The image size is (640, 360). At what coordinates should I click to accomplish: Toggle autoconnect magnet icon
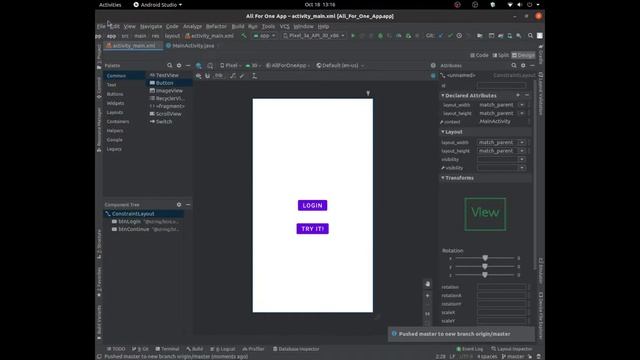[207, 76]
